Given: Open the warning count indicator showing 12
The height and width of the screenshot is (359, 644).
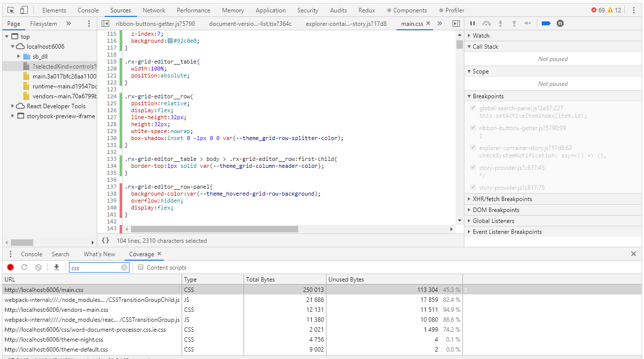Looking at the screenshot, I should 614,10.
